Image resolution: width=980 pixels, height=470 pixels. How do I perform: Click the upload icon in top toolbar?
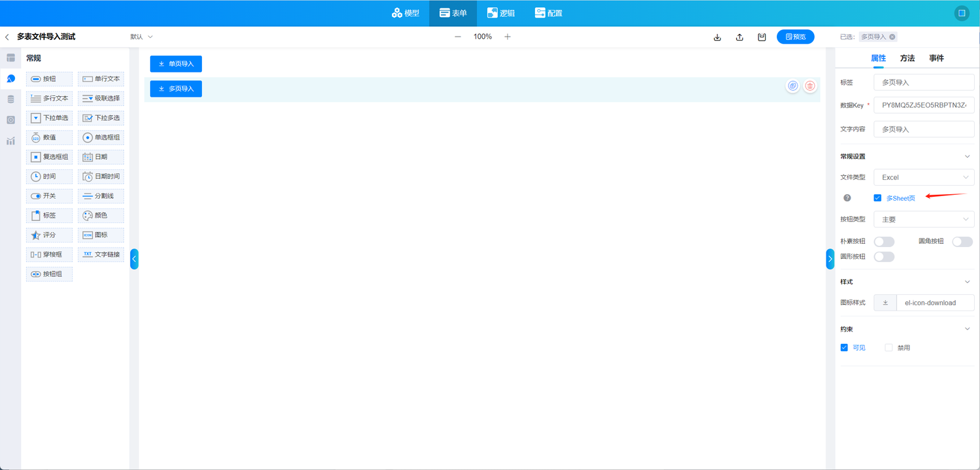(x=740, y=37)
